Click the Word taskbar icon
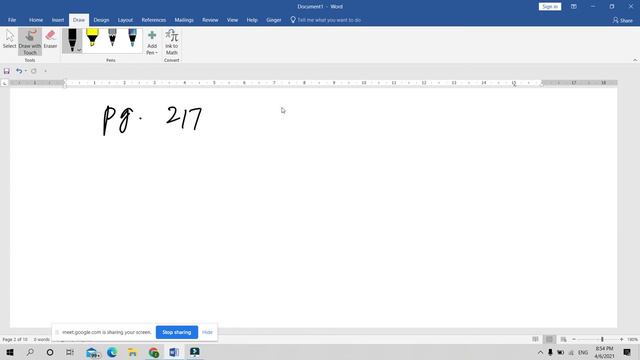Image resolution: width=640 pixels, height=360 pixels. [174, 352]
